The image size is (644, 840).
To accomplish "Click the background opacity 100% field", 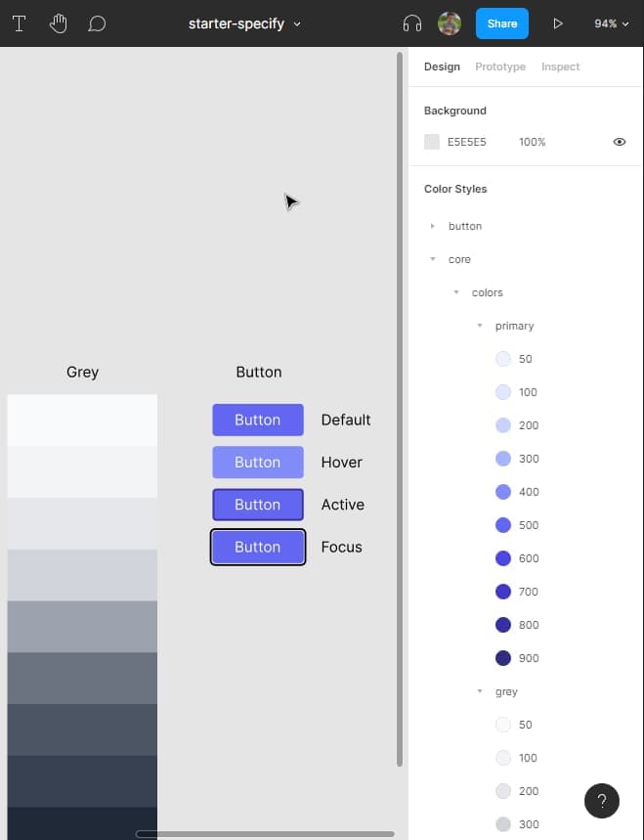I will pyautogui.click(x=532, y=142).
